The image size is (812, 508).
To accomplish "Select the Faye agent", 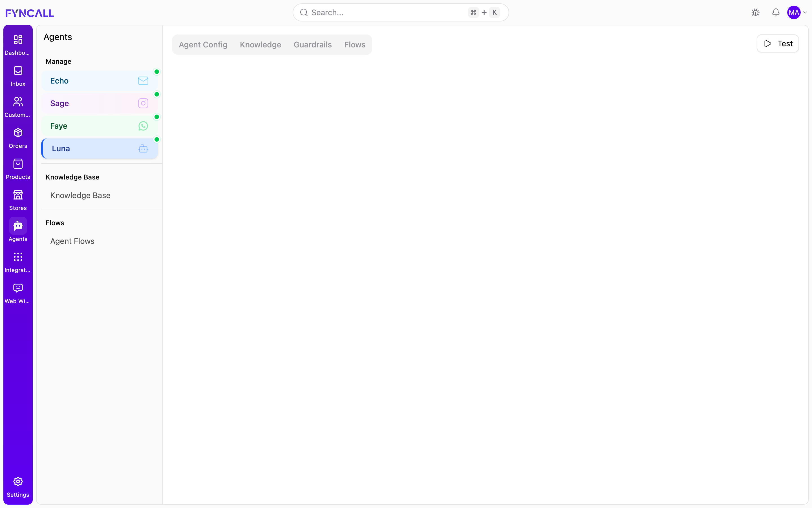I will click(x=100, y=126).
